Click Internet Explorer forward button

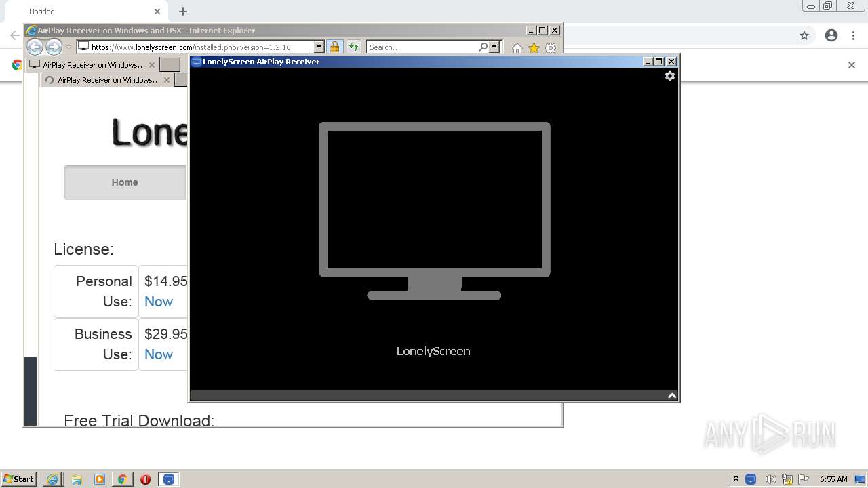[54, 47]
